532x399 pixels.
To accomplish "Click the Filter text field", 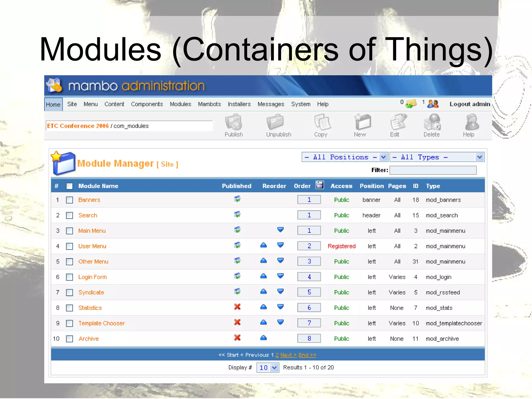I will [x=433, y=170].
